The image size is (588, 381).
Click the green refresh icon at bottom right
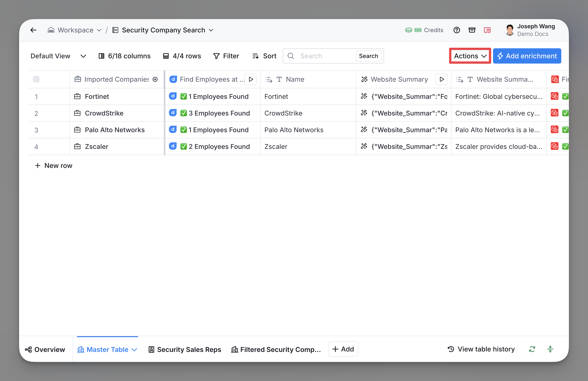(532, 349)
